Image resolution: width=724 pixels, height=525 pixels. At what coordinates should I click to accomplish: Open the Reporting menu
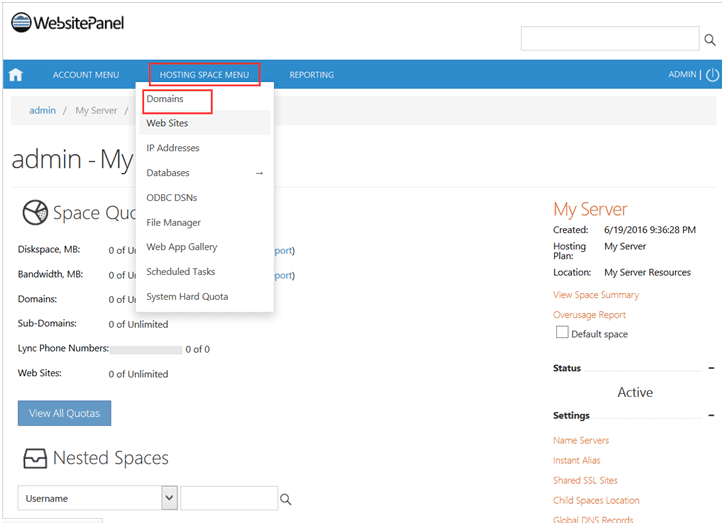312,75
